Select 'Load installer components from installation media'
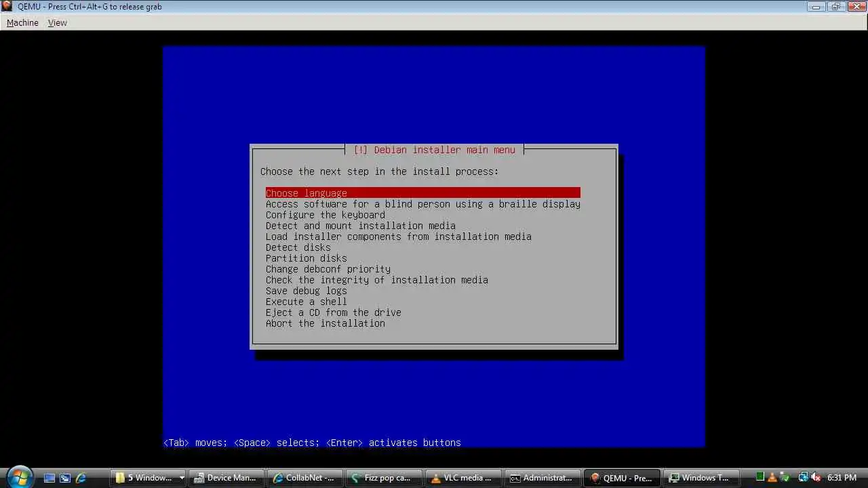The image size is (868, 488). tap(399, 237)
